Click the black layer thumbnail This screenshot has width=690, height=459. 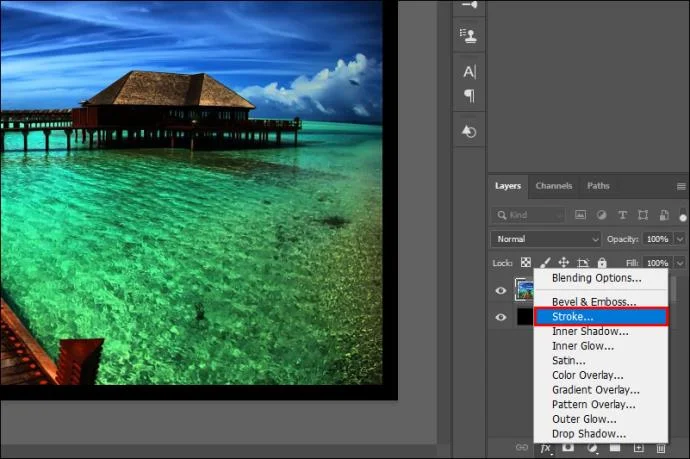525,317
